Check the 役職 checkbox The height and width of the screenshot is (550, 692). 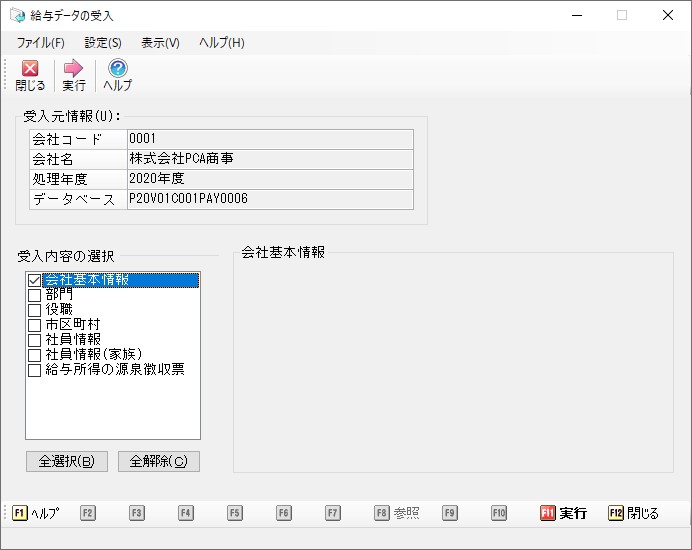[x=35, y=310]
